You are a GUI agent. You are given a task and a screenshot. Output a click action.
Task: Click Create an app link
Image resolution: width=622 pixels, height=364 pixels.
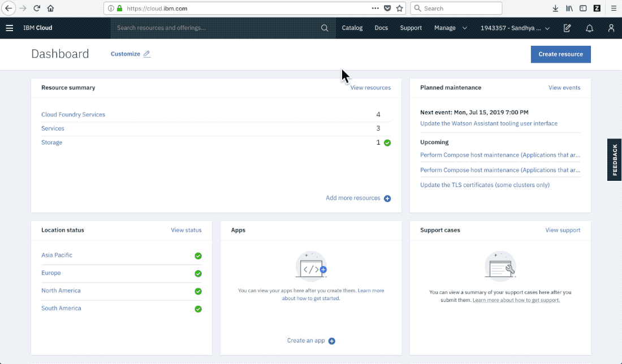click(306, 341)
